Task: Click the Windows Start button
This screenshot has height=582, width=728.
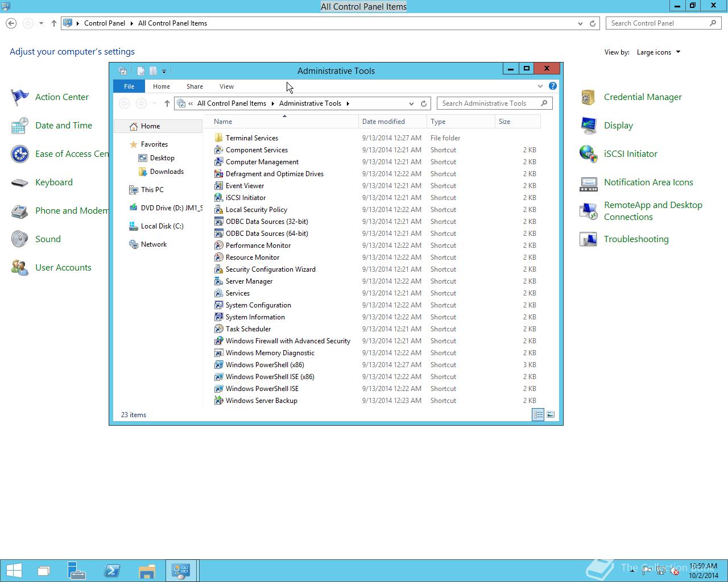Action: [14, 571]
